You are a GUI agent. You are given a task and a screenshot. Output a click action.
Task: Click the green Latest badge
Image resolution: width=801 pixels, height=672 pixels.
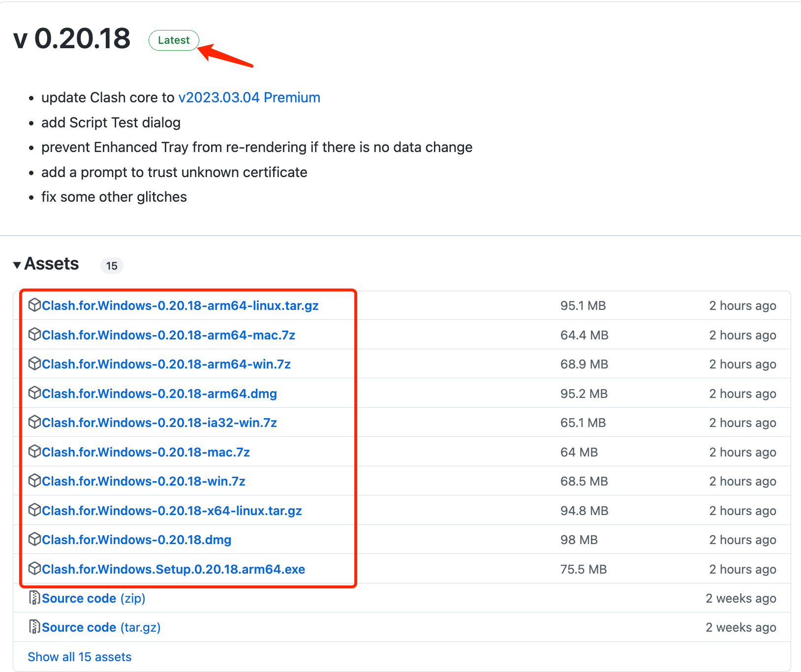tap(174, 40)
